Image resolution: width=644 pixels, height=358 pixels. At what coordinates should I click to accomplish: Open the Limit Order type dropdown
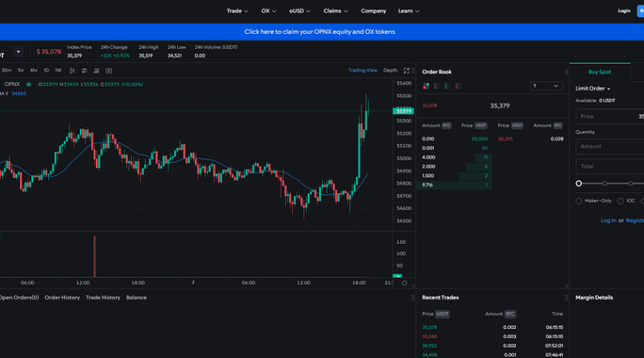[x=592, y=88]
